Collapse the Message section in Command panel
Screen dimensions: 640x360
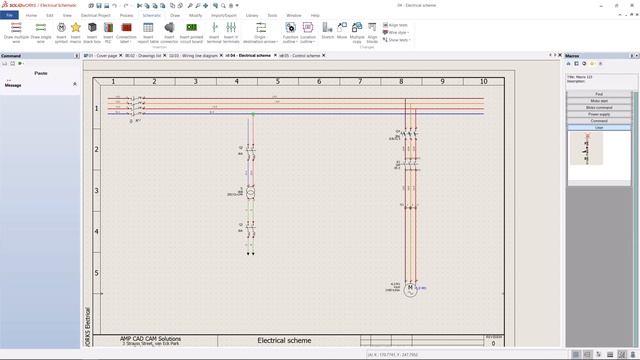(x=75, y=84)
